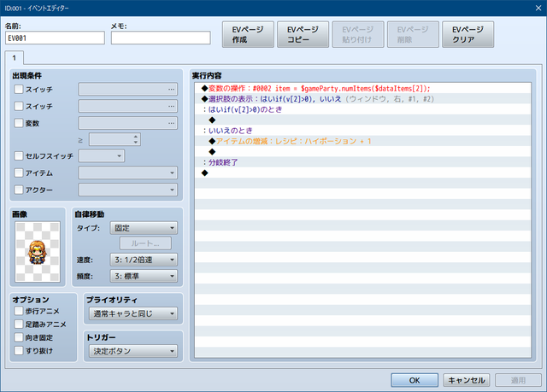This screenshot has width=547, height=392.
Task: Enable the 足踏みアニメ option
Action: [19, 324]
